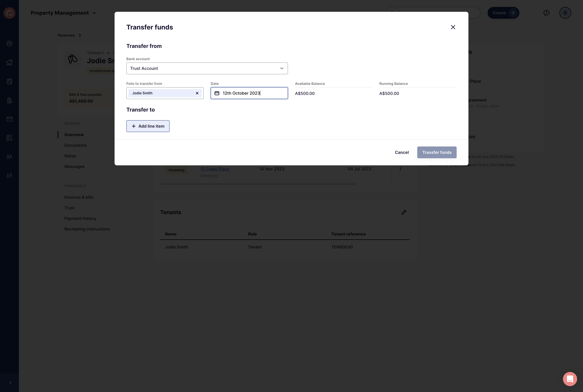Select the Messages menu item
The height and width of the screenshot is (392, 583).
coord(74,167)
